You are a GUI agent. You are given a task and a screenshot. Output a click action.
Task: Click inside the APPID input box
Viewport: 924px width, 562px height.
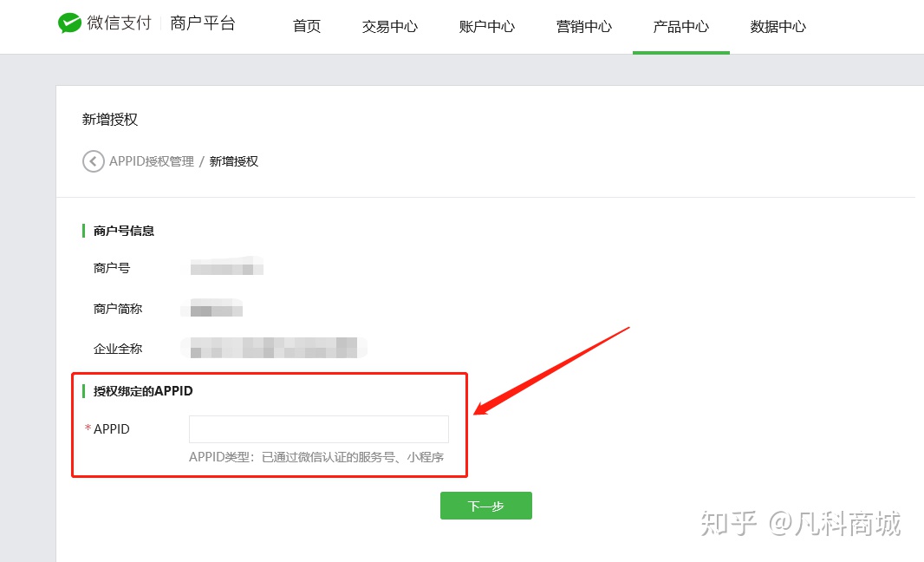click(x=318, y=428)
